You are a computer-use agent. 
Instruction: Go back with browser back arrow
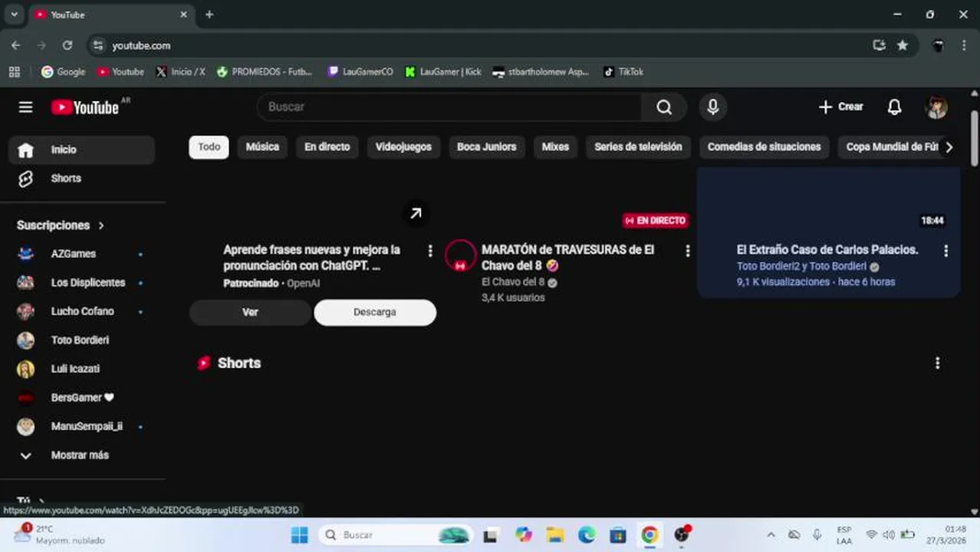click(16, 46)
